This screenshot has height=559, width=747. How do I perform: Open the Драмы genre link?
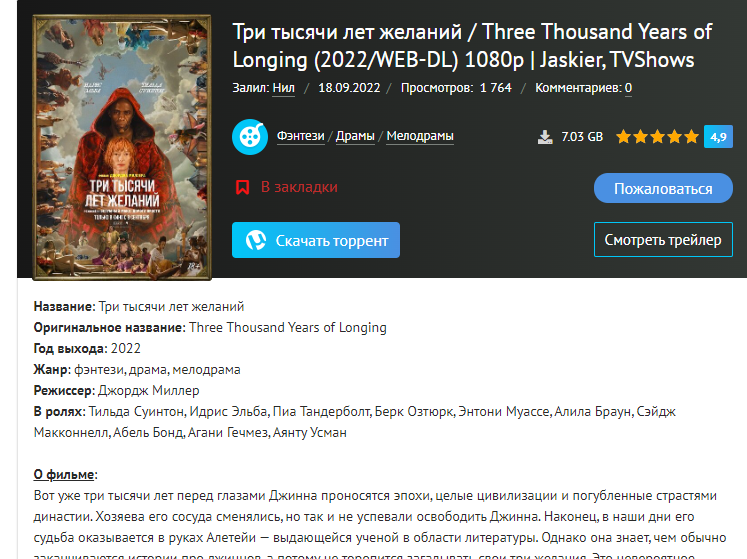pyautogui.click(x=355, y=136)
